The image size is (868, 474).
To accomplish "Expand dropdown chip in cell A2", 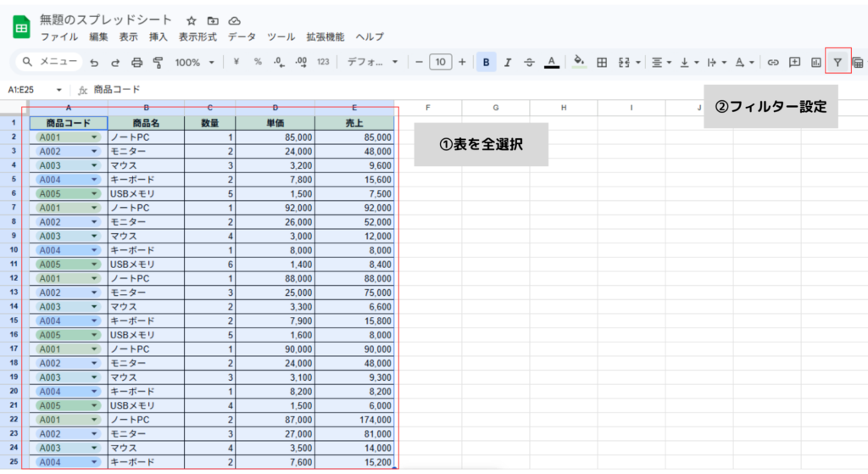I will point(94,137).
